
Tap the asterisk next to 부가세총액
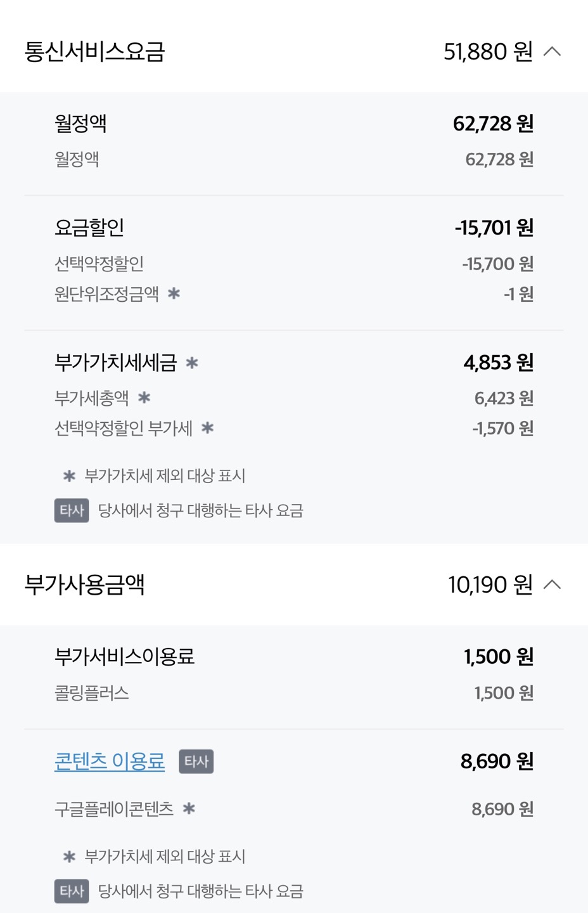coord(144,398)
